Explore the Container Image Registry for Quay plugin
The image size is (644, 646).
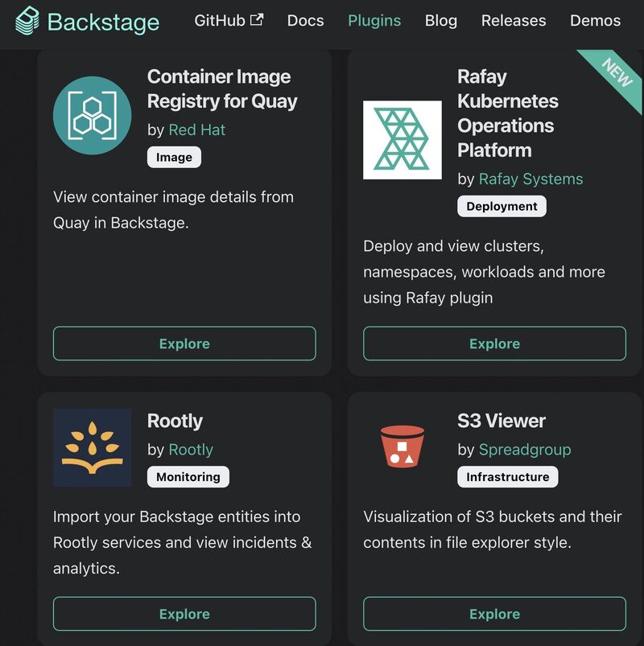pos(184,344)
